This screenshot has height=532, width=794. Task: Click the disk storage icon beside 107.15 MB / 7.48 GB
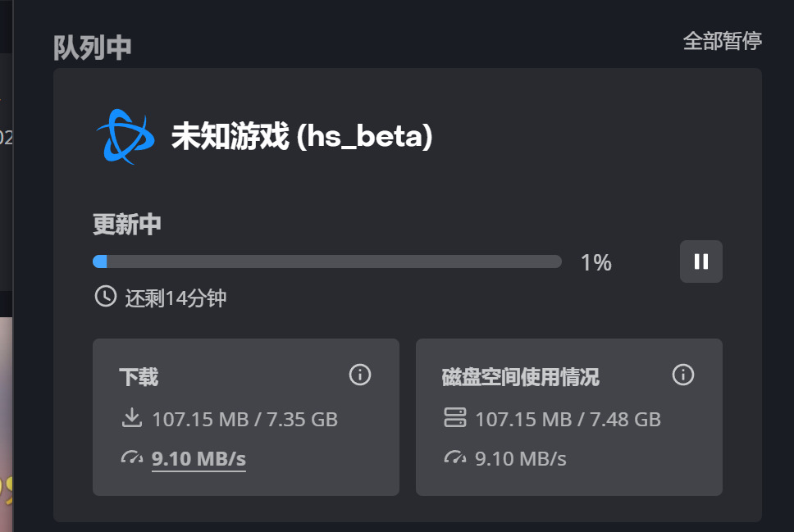(x=454, y=418)
